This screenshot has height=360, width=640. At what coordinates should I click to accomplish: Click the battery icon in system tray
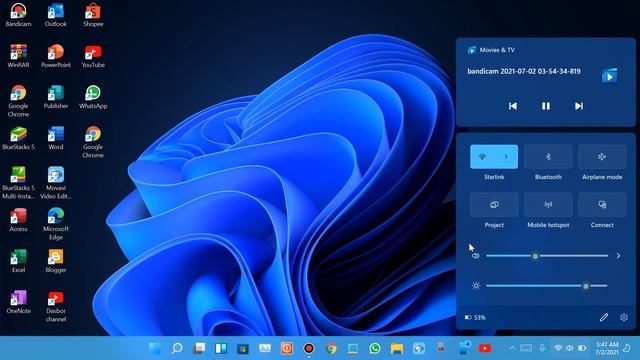[582, 348]
